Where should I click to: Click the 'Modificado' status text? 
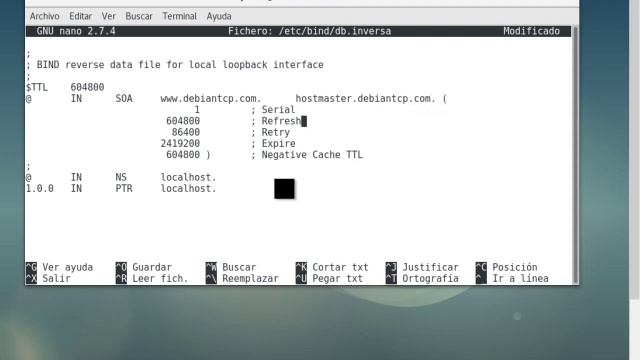click(x=531, y=31)
